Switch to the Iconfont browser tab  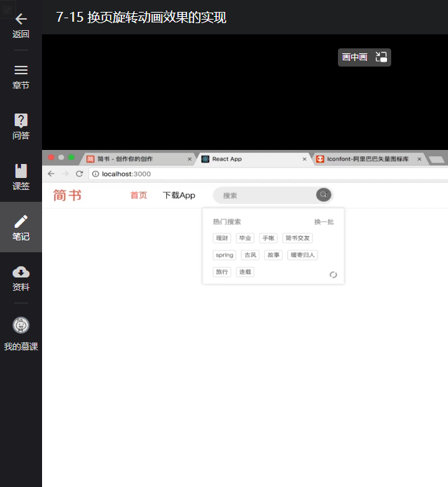tap(368, 159)
